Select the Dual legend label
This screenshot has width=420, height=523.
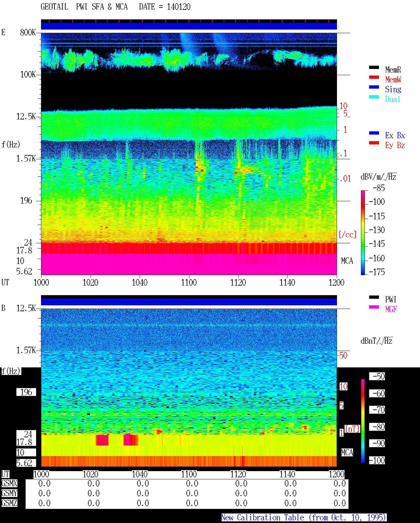(x=393, y=99)
